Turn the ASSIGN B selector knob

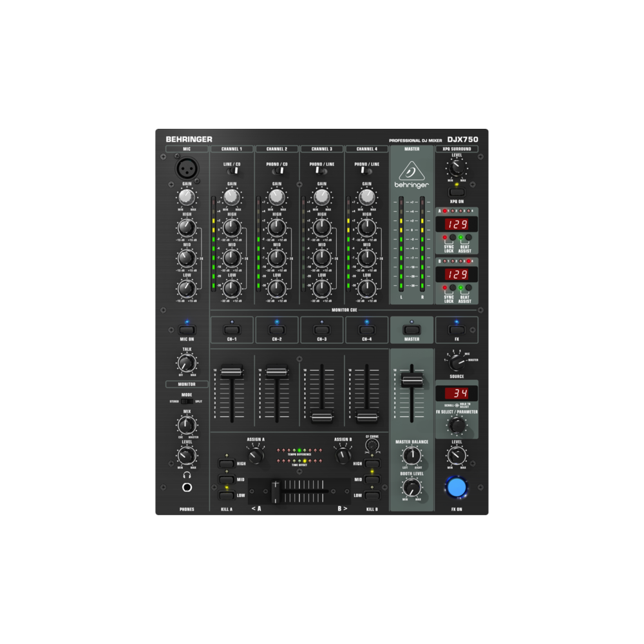[343, 455]
